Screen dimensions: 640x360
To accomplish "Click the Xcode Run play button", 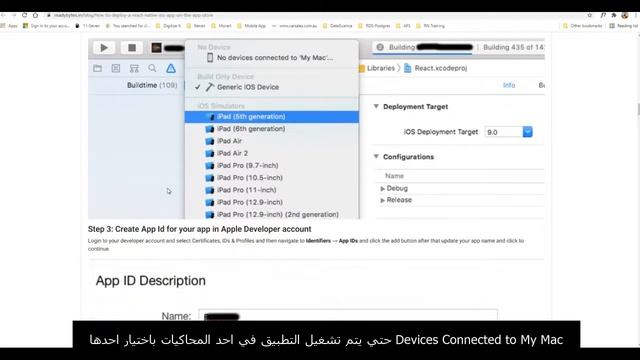I will [x=104, y=48].
